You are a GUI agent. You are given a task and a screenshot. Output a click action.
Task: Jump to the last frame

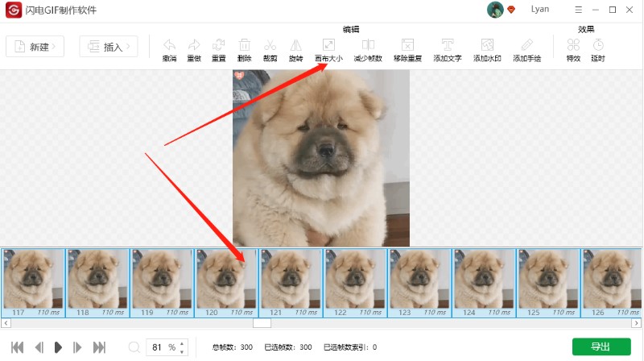tap(100, 347)
